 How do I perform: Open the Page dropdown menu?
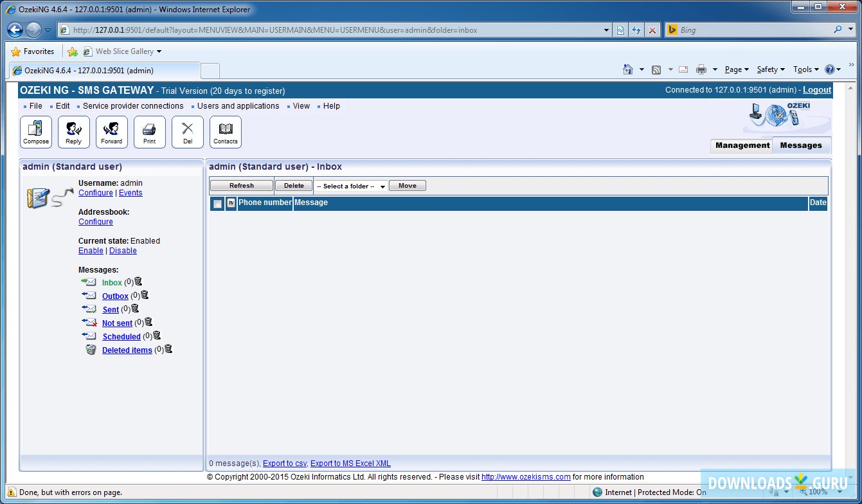click(737, 69)
